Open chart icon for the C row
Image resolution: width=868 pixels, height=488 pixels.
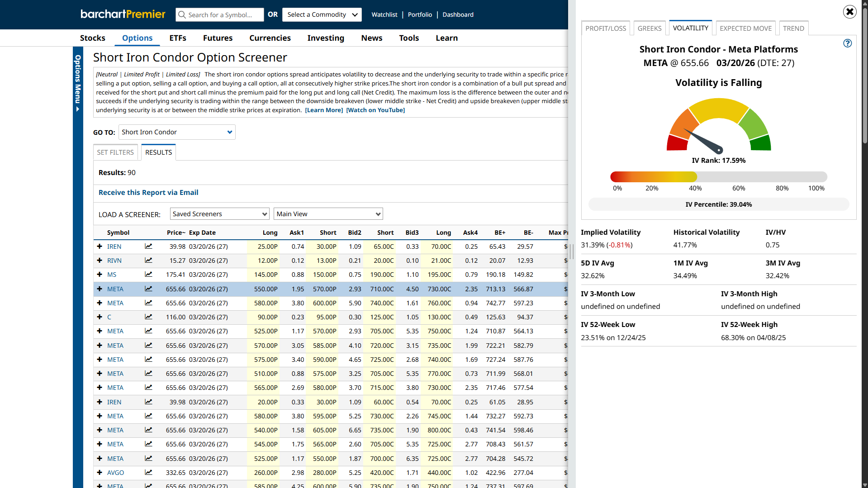tap(148, 317)
